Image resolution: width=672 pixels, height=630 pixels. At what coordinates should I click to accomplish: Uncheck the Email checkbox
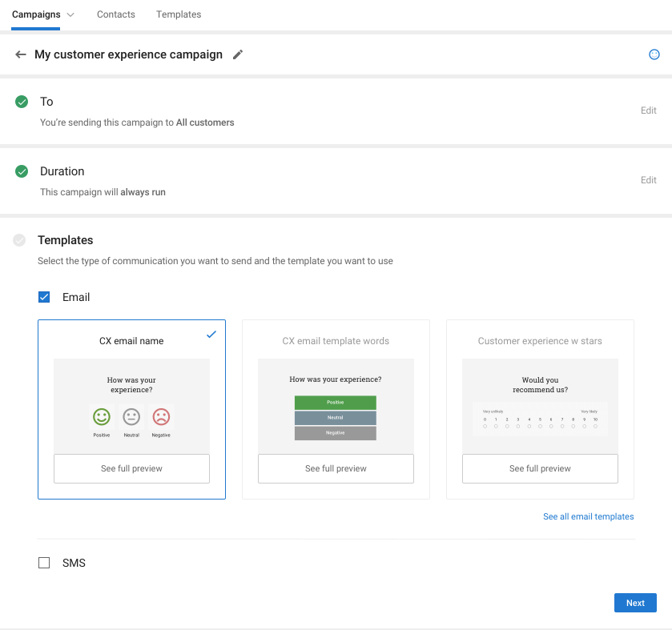pyautogui.click(x=44, y=297)
